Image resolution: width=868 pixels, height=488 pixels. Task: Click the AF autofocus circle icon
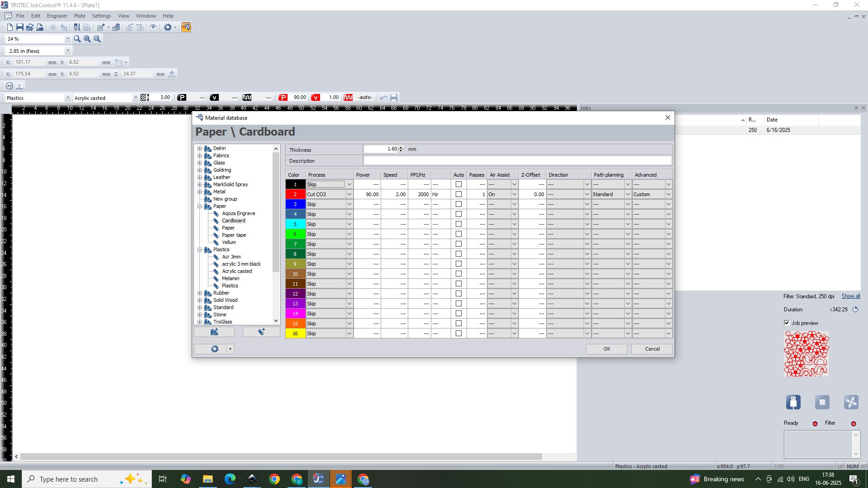9,86
